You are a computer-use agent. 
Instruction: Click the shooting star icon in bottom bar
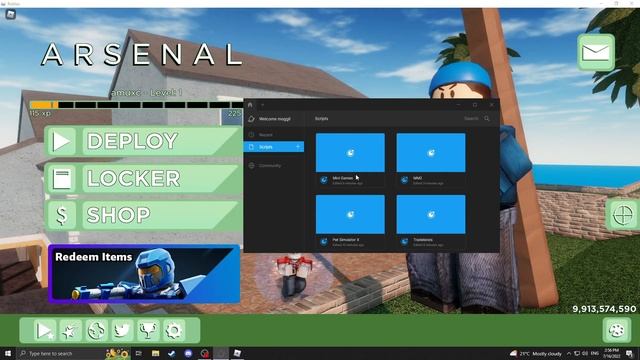[70, 330]
